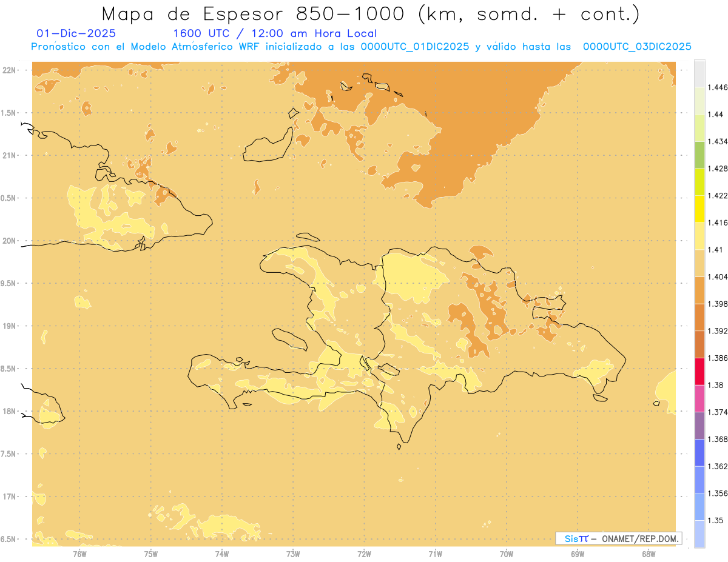Click the legend value '1.392'
728x562 pixels.
(718, 331)
